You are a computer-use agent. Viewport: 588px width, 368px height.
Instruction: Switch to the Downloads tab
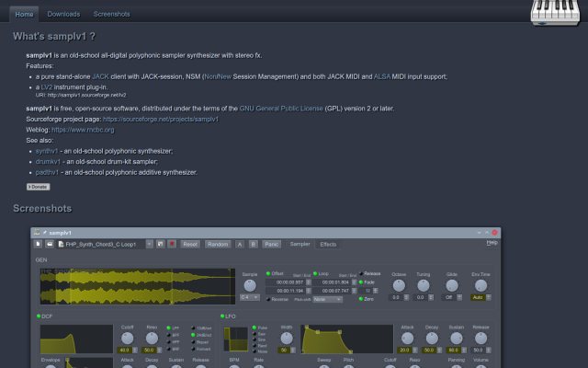point(63,15)
